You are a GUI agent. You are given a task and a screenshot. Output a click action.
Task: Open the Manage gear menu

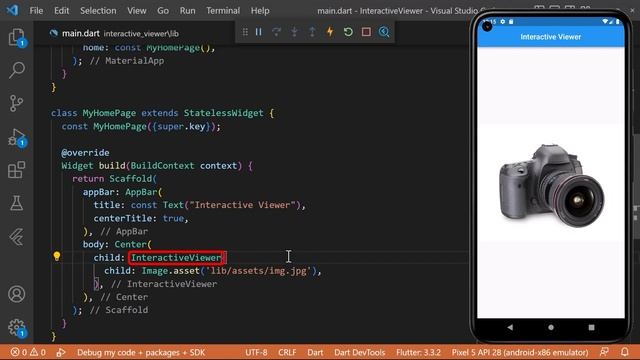pyautogui.click(x=17, y=328)
